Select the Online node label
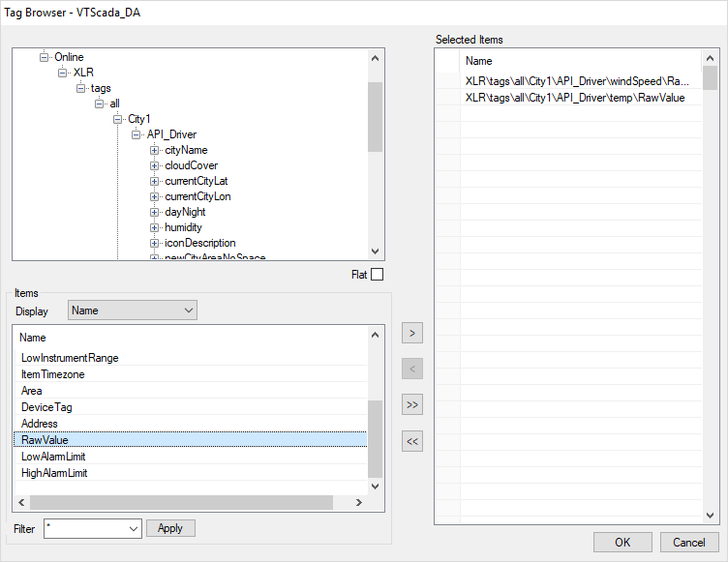728x562 pixels. click(69, 57)
